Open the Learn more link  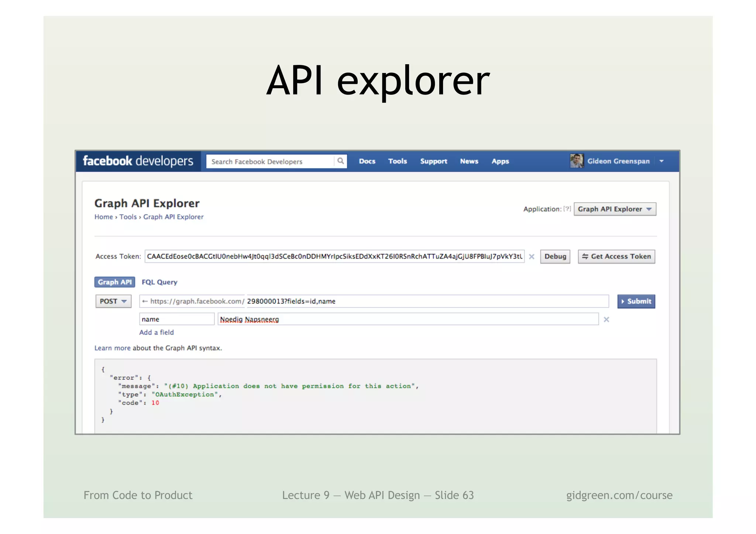(x=112, y=348)
